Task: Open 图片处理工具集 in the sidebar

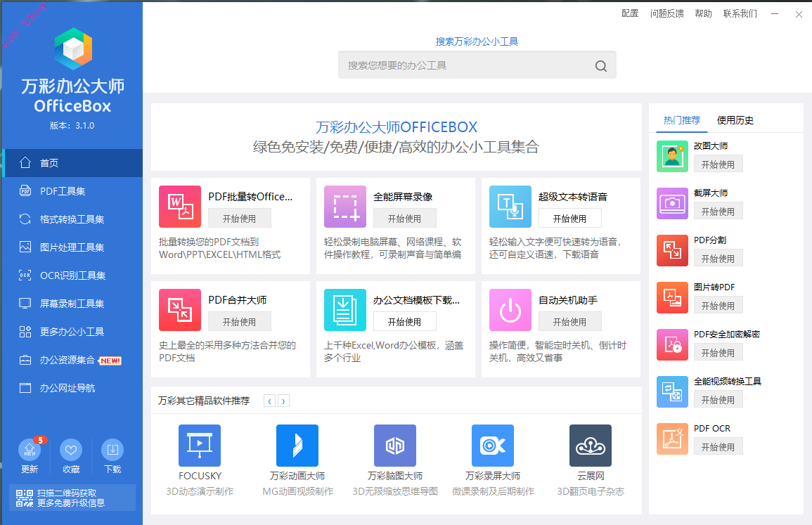Action: [x=72, y=247]
